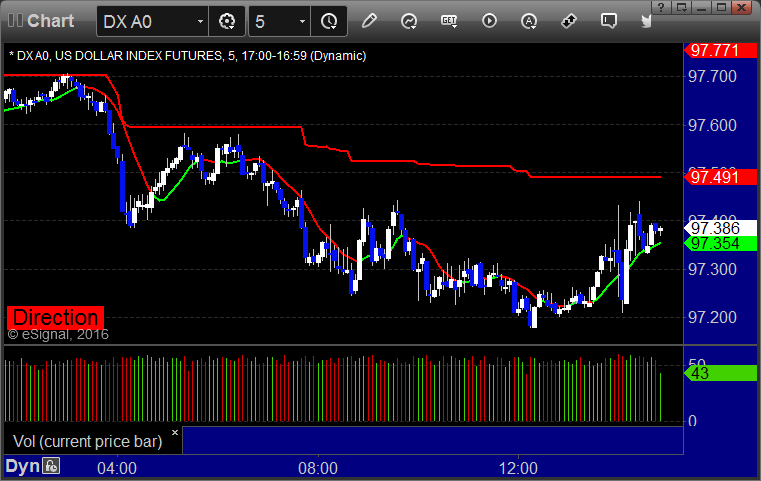Click the Dyn label in bottom bar
This screenshot has height=481, width=761.
coord(22,466)
